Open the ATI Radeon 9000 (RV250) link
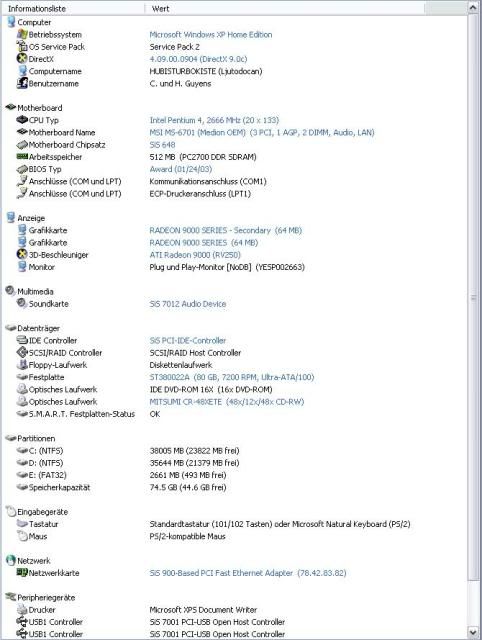 click(195, 255)
